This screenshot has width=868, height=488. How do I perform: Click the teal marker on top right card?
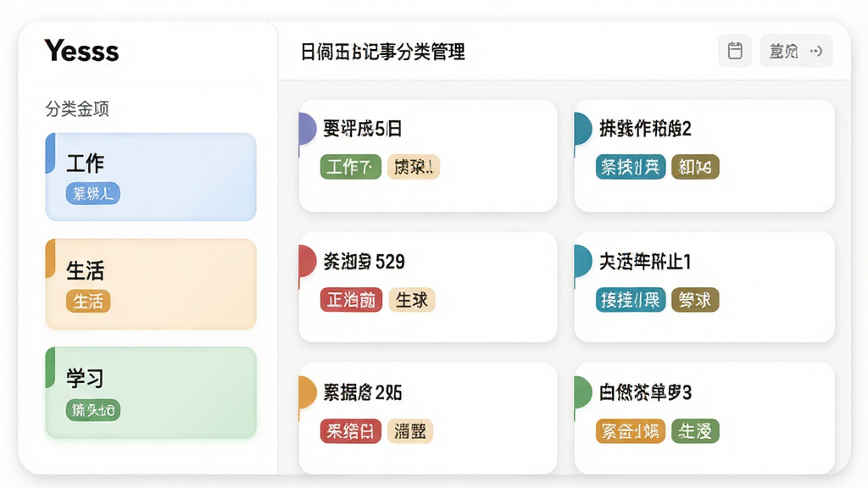click(x=583, y=129)
